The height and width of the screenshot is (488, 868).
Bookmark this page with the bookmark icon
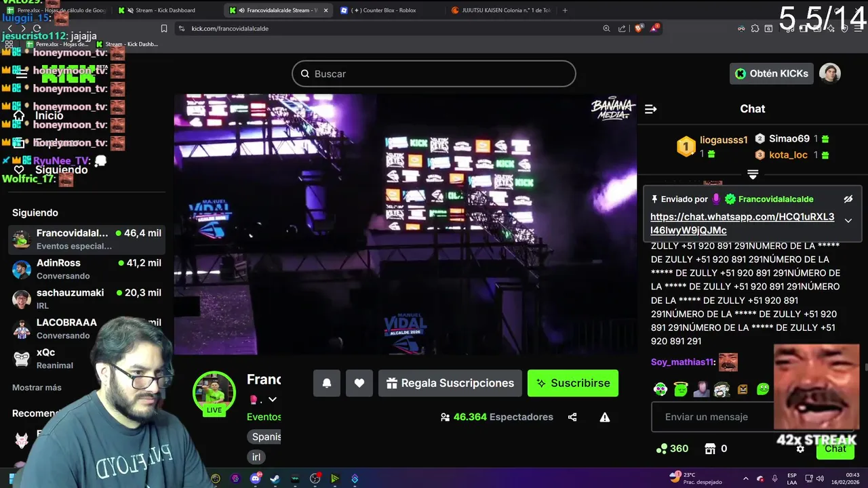[x=164, y=28]
